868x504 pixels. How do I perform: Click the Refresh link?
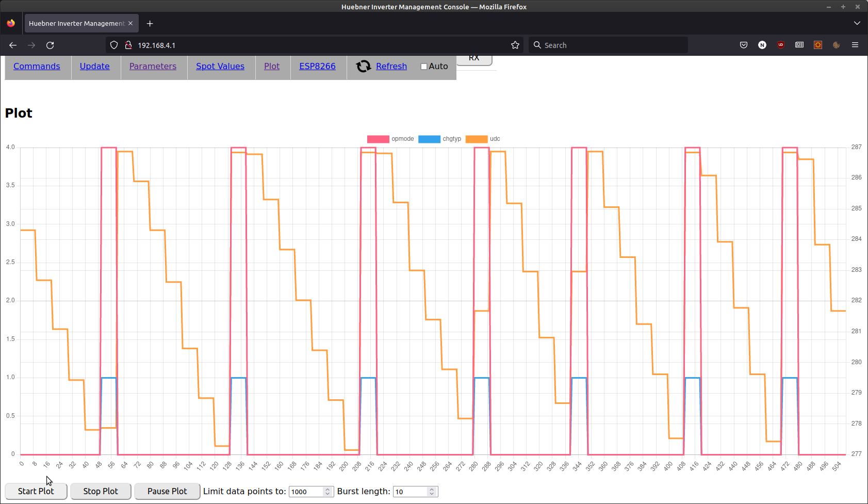[x=391, y=66]
